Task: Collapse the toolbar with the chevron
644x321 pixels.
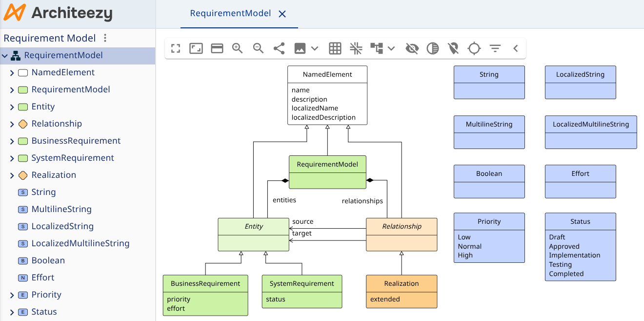Action: (x=515, y=48)
